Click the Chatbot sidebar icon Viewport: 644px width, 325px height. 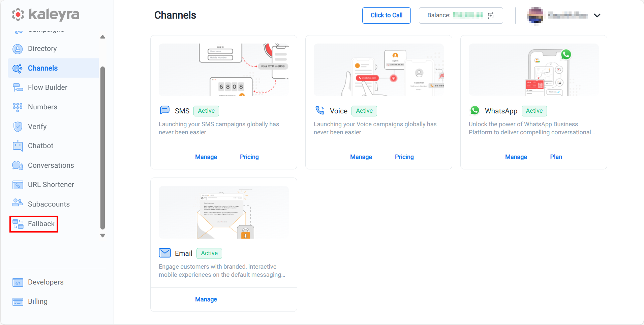tap(18, 146)
